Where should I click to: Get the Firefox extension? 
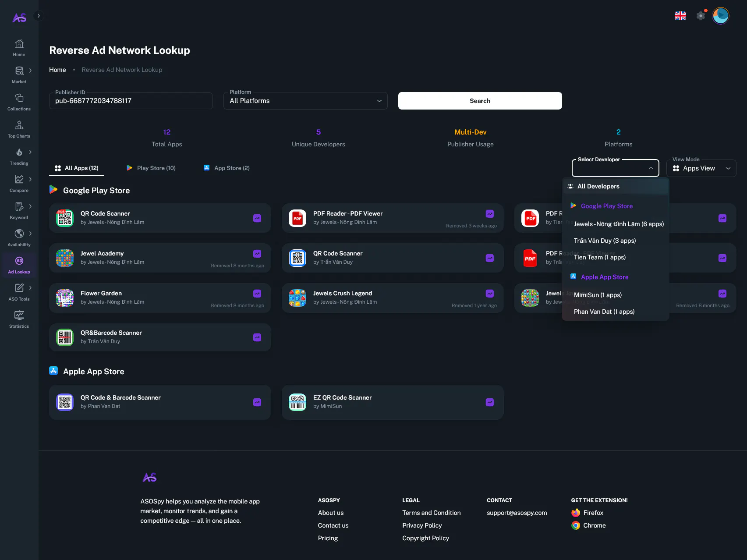(x=588, y=513)
